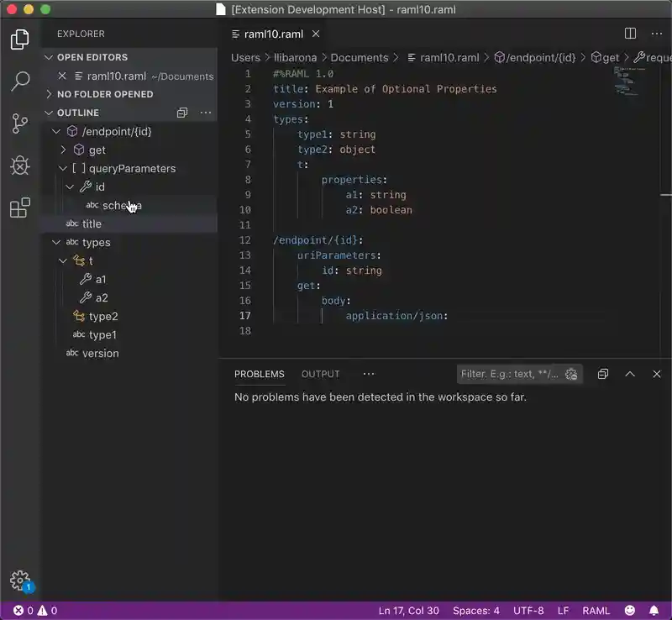Open the Search view
The height and width of the screenshot is (620, 672).
point(20,81)
